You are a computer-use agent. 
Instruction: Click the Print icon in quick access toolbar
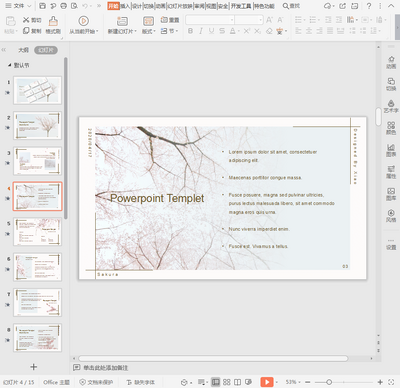(x=63, y=6)
